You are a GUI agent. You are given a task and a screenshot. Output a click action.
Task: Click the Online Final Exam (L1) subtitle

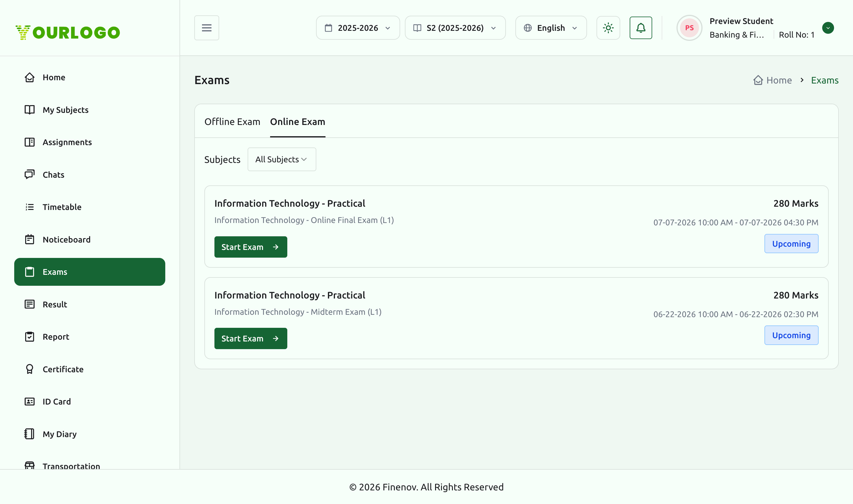click(x=304, y=220)
